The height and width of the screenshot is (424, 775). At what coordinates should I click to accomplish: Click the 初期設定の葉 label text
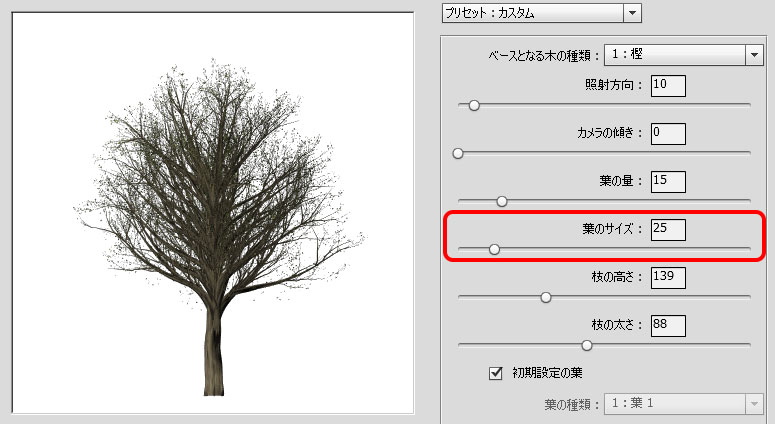(x=547, y=373)
